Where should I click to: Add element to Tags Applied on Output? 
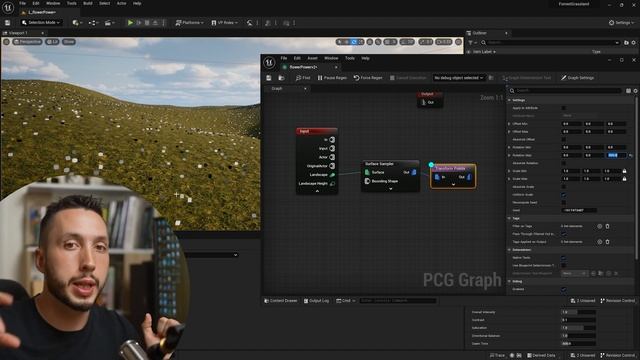(x=600, y=242)
